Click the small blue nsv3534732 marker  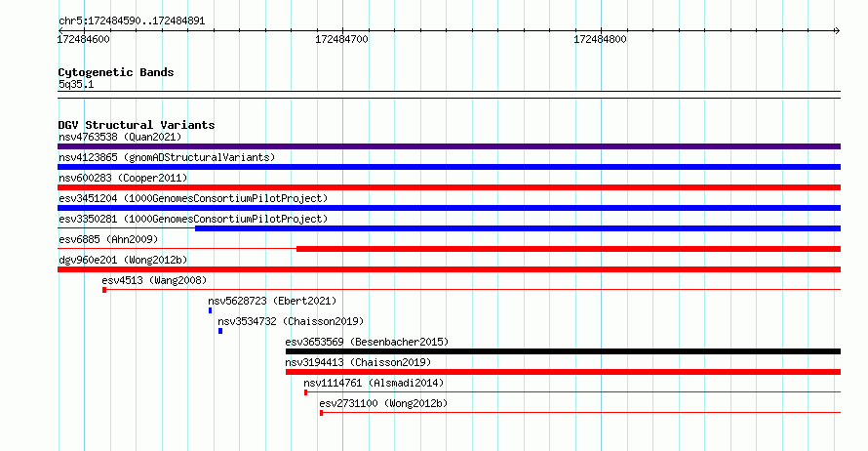coord(220,331)
